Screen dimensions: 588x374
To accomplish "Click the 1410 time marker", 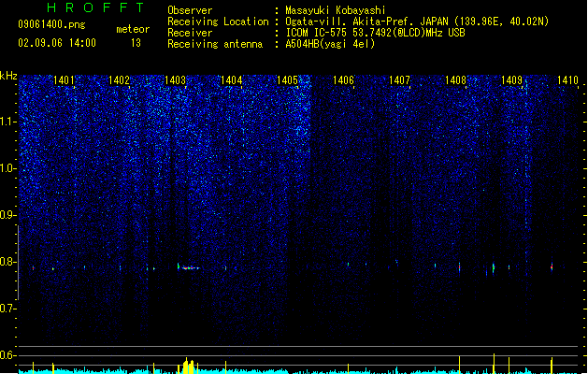I will point(567,79).
